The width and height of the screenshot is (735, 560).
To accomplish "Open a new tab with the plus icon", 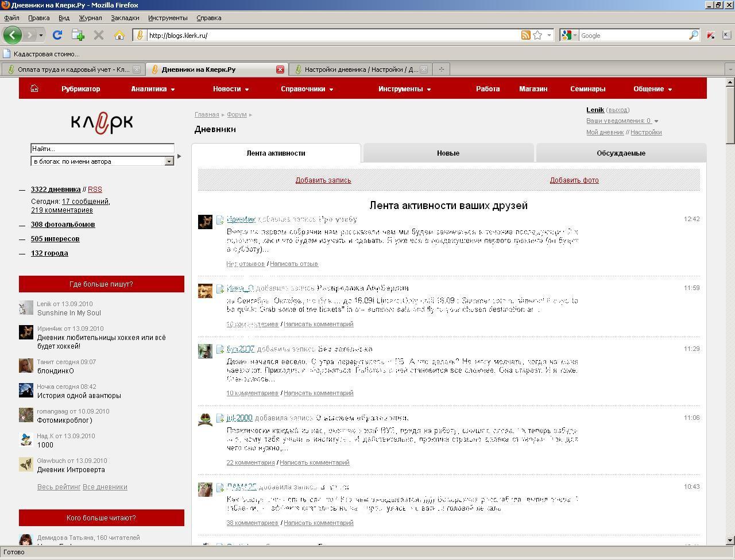I will tap(78, 35).
